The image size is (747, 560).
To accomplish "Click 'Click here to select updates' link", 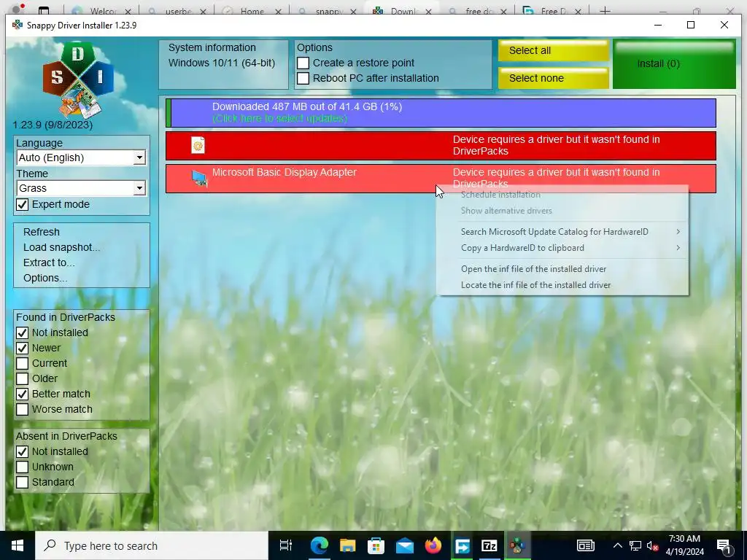I will click(x=279, y=118).
